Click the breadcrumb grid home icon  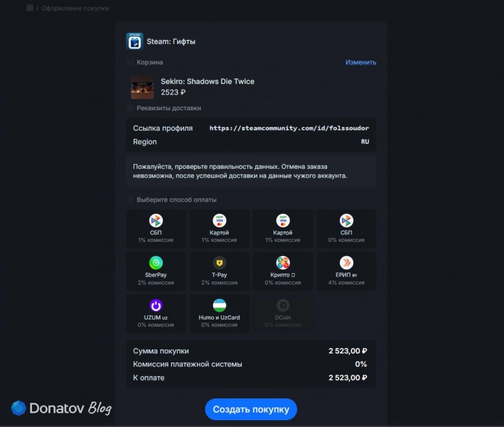pos(30,7)
